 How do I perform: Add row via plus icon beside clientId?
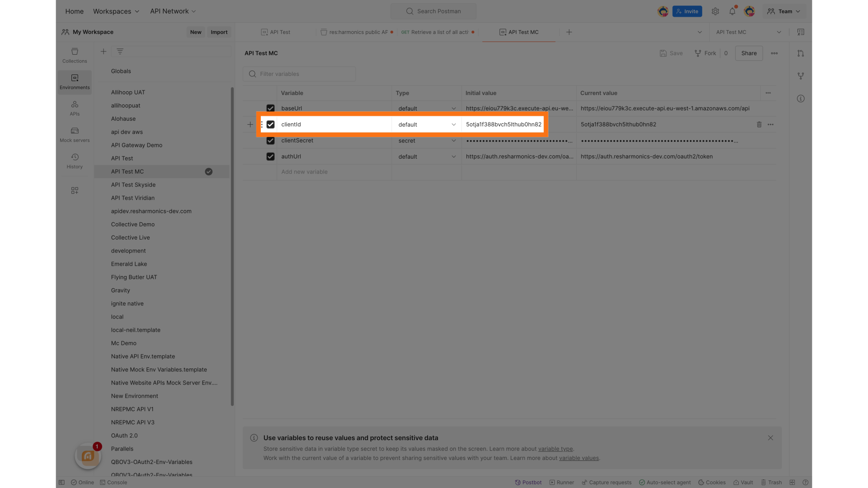click(250, 124)
